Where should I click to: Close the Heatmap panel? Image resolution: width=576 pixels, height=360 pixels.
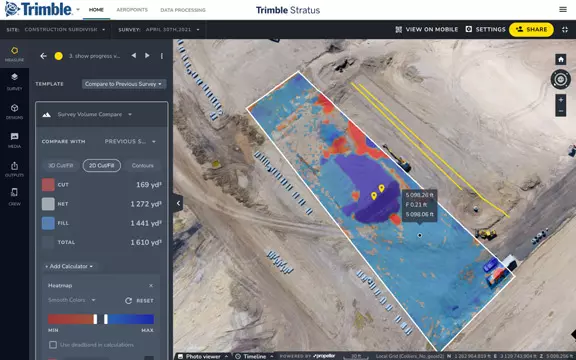click(151, 285)
